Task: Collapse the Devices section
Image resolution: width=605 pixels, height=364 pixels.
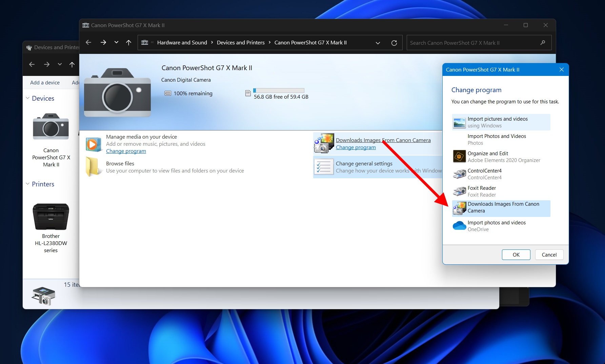Action: point(28,98)
